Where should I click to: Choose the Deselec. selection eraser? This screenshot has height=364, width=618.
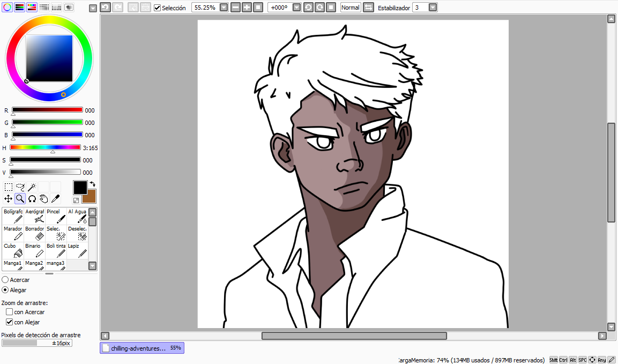coord(77,234)
